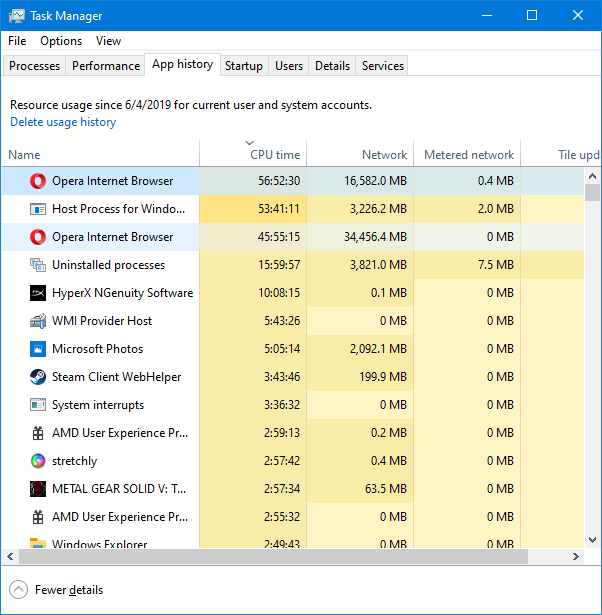602x615 pixels.
Task: Open the File menu
Action: click(x=17, y=41)
